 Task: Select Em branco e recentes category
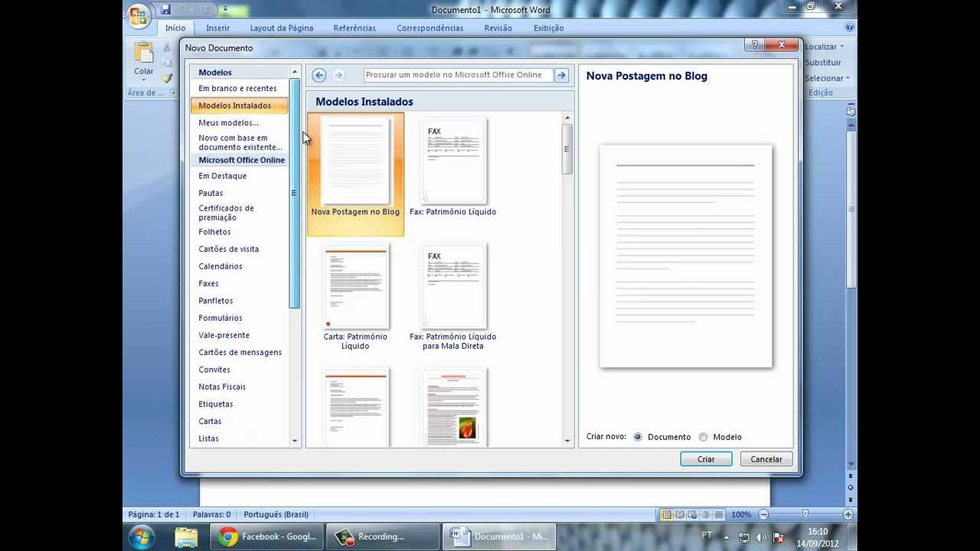click(239, 89)
